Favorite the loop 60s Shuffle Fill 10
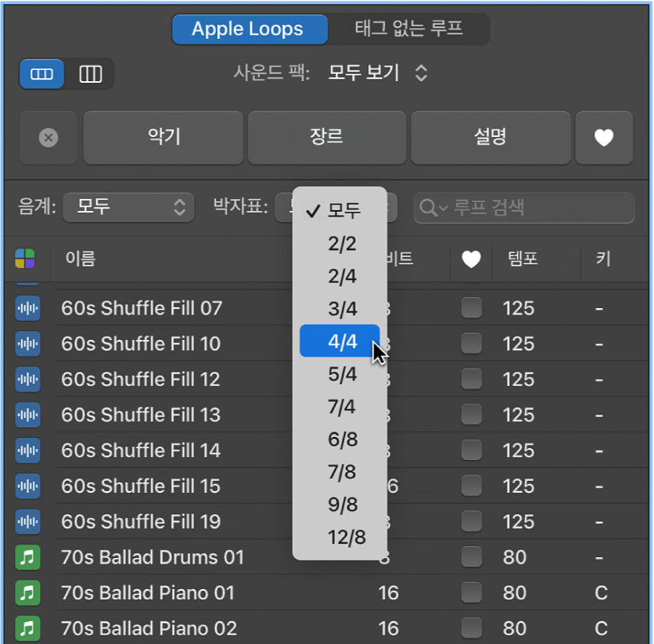 coord(472,344)
